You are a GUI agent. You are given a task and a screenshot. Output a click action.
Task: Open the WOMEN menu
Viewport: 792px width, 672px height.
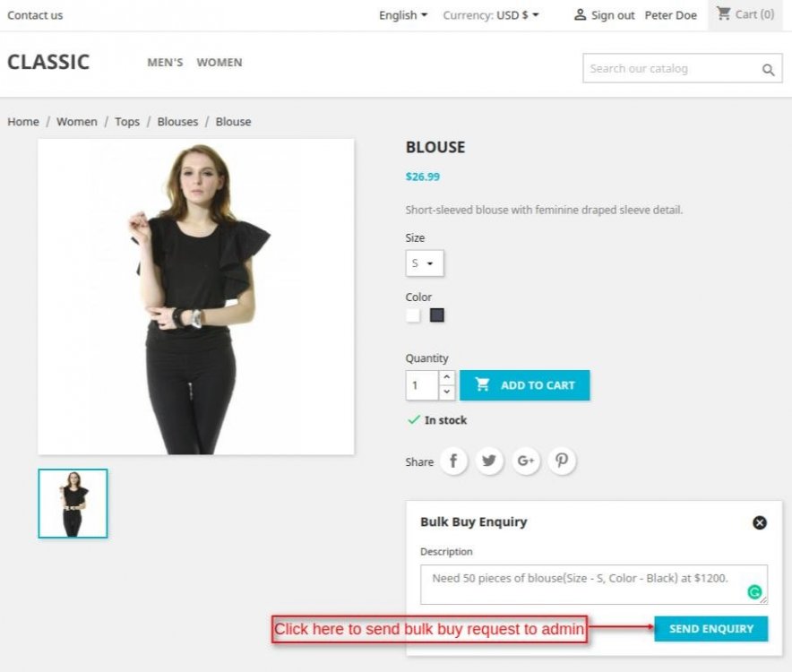pyautogui.click(x=220, y=63)
